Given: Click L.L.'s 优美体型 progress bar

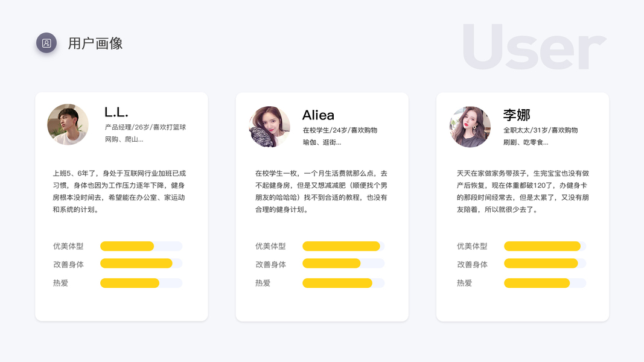Looking at the screenshot, I should click(141, 246).
